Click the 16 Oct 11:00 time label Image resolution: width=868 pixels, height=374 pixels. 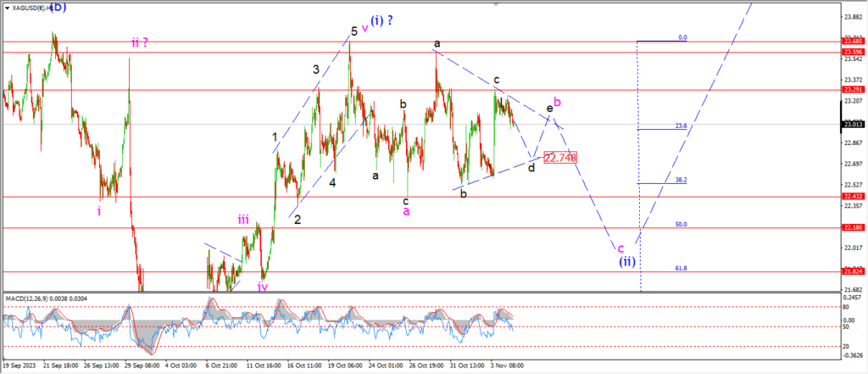303,366
